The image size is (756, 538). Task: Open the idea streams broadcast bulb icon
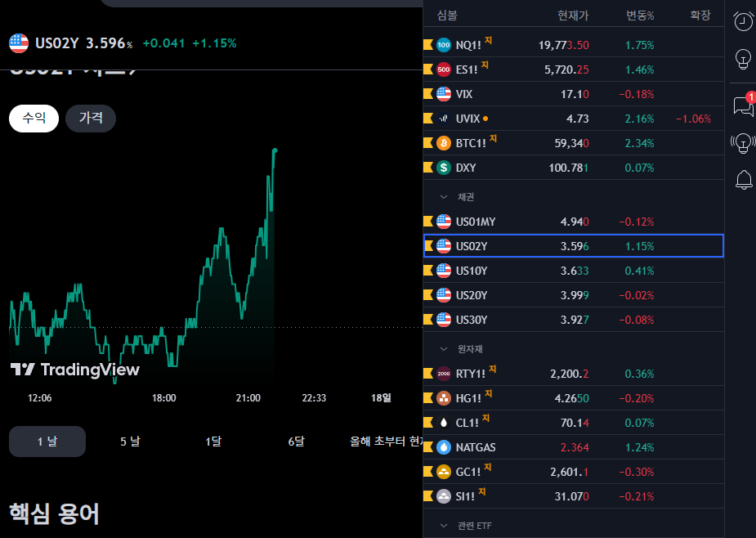(x=743, y=143)
